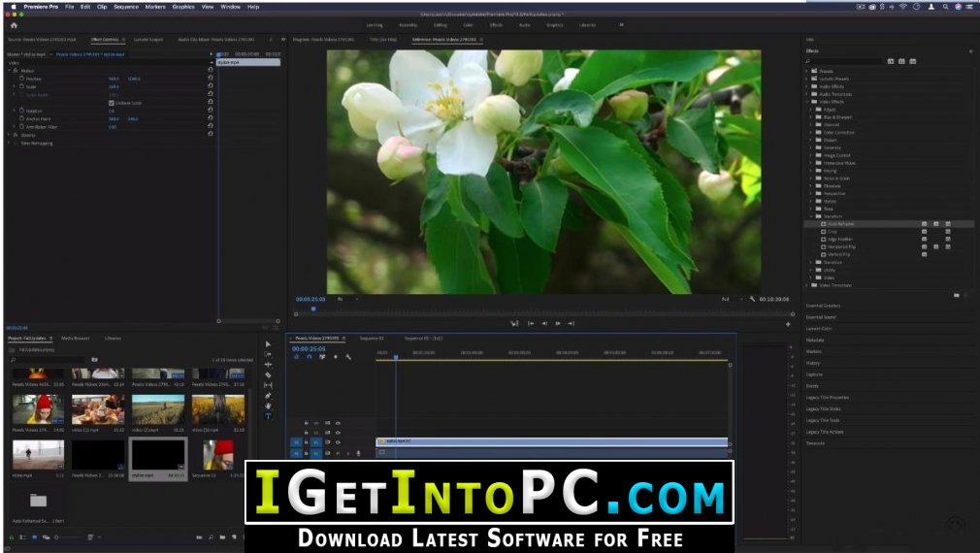Toggle eye visibility for V1 track

pyautogui.click(x=338, y=442)
